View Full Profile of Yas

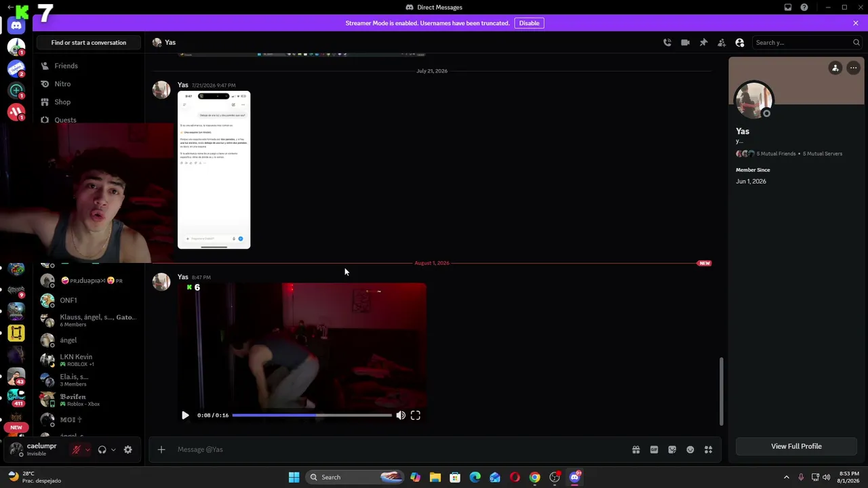pyautogui.click(x=796, y=447)
